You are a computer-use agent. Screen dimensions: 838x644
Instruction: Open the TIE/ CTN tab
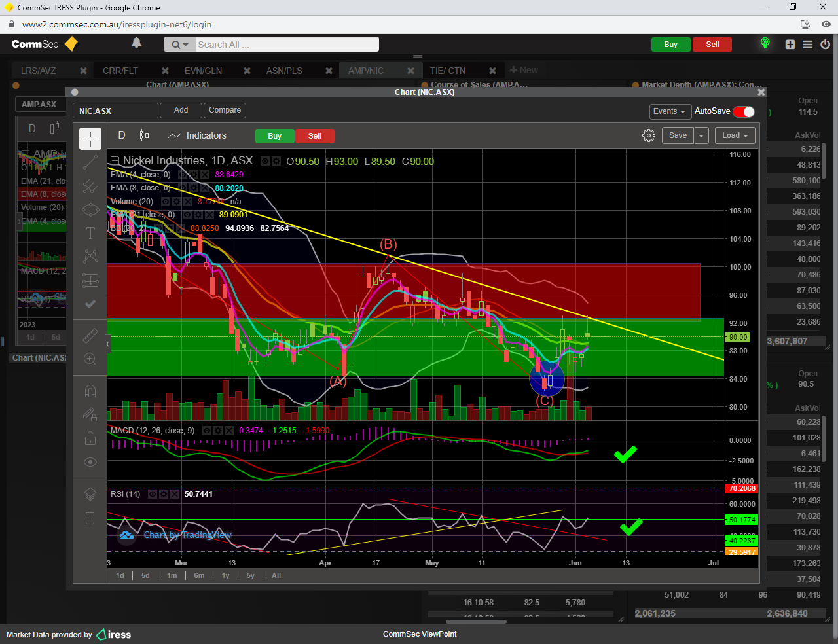click(448, 71)
